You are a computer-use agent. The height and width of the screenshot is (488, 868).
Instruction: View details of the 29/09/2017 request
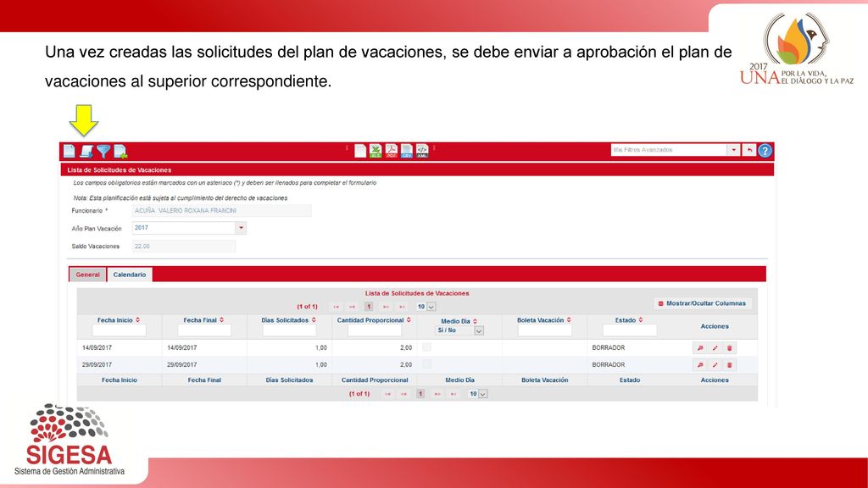point(699,365)
